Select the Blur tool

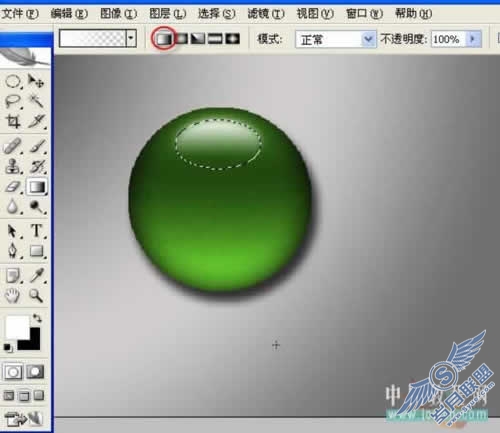pos(13,207)
